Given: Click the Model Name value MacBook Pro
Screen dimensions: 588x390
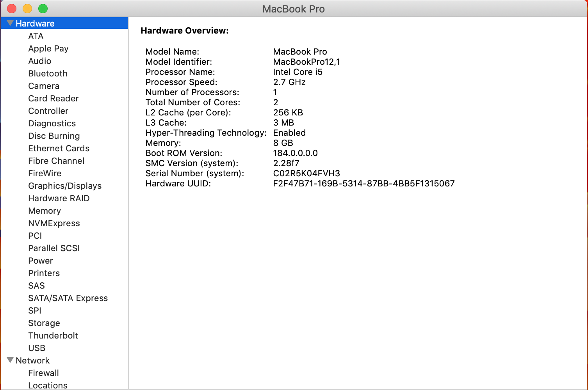Looking at the screenshot, I should click(300, 51).
